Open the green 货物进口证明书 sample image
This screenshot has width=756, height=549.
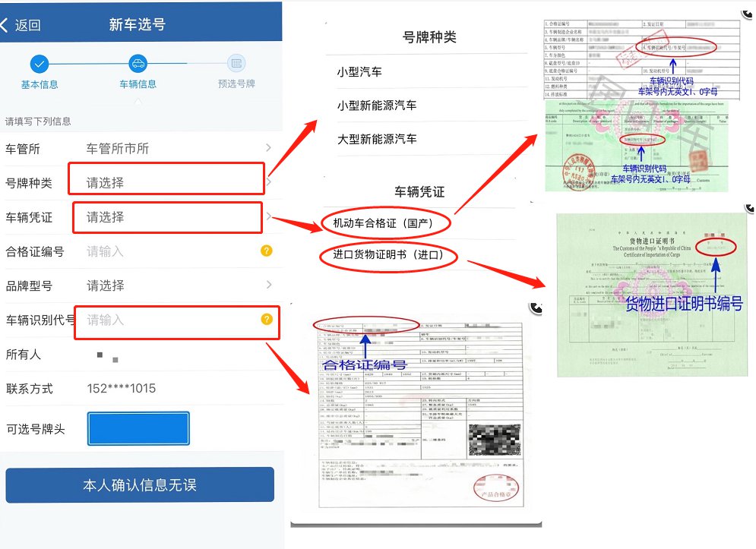[652, 295]
